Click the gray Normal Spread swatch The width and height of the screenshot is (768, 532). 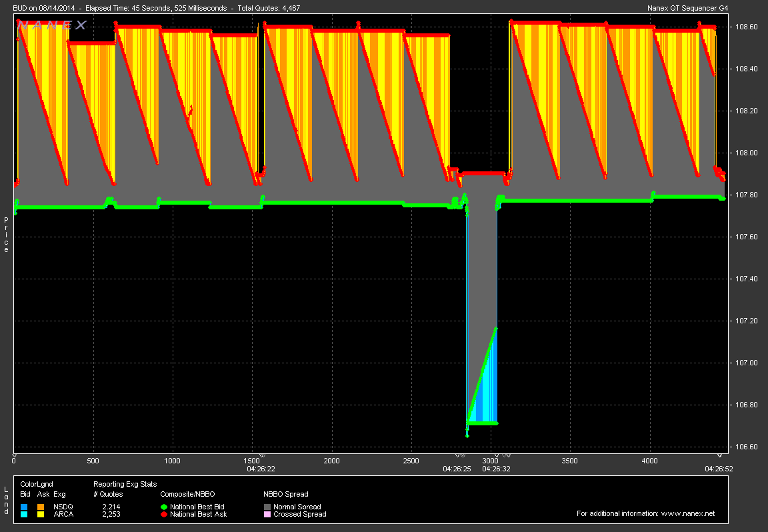pos(267,507)
